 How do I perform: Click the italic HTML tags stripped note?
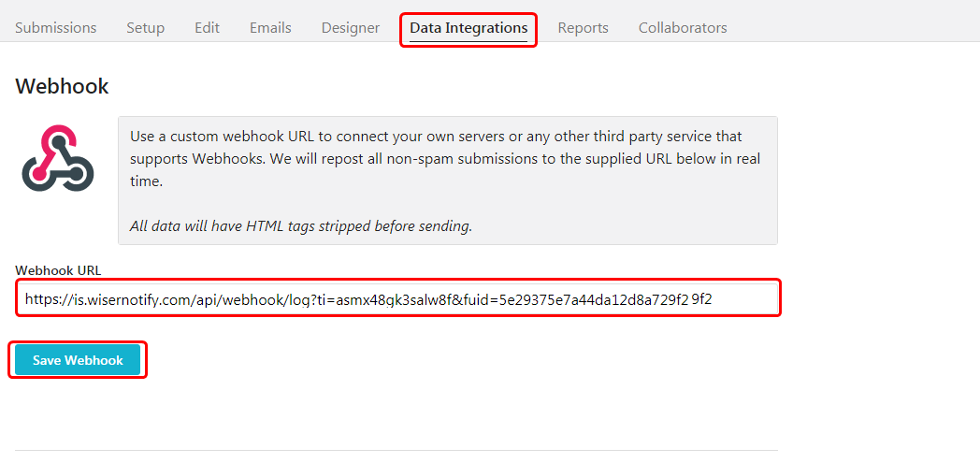click(x=300, y=226)
